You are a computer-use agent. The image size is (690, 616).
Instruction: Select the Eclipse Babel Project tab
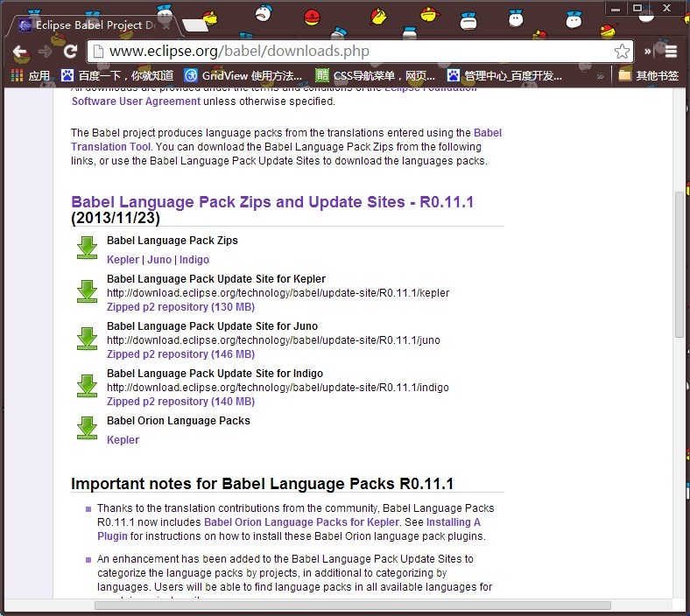pyautogui.click(x=94, y=25)
